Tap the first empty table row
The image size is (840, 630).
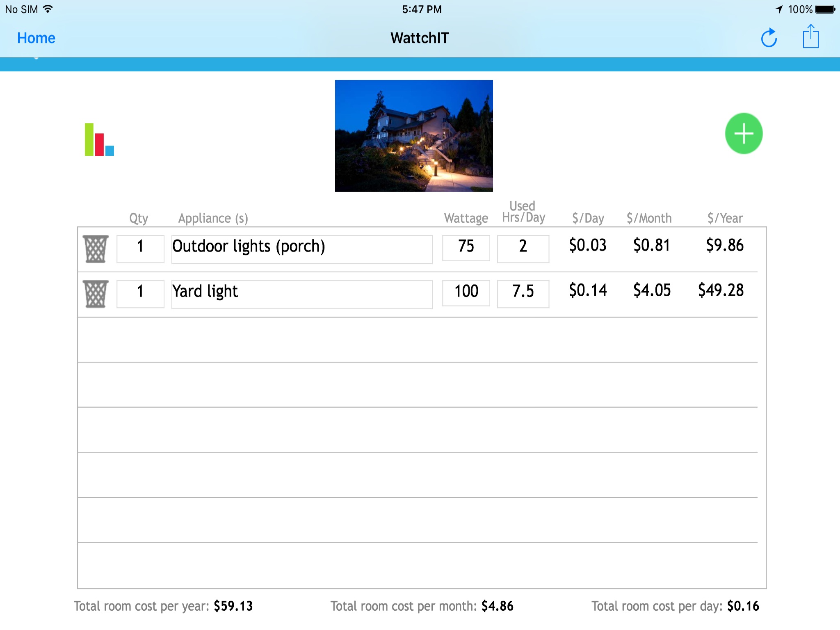tap(418, 340)
